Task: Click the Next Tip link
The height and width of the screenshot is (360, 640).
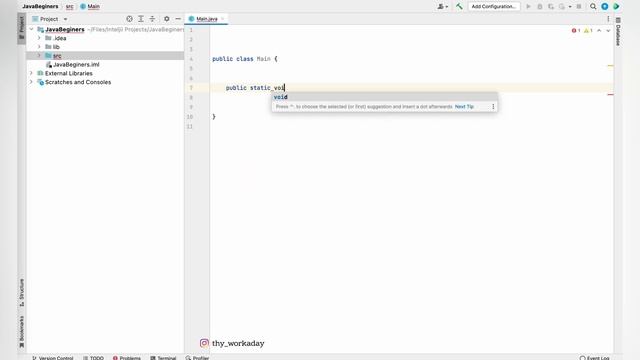Action: coord(464,107)
